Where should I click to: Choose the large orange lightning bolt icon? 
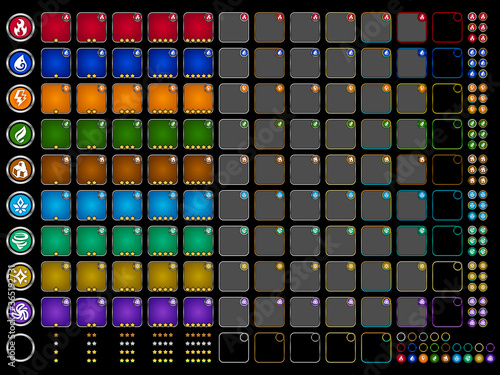[x=20, y=98]
